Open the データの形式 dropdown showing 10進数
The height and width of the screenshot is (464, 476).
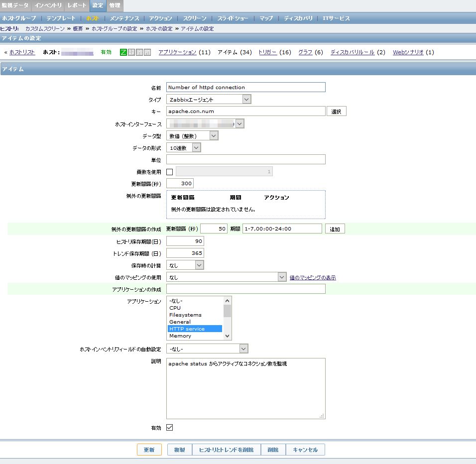183,147
